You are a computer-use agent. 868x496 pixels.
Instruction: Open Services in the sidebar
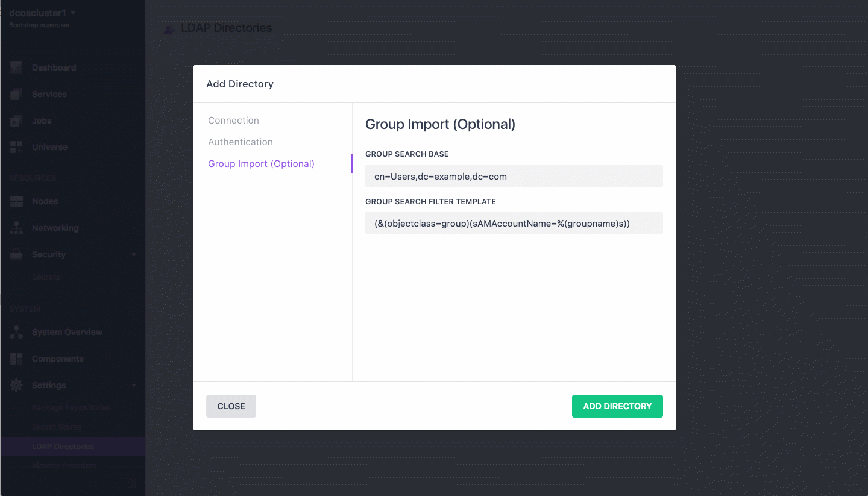(x=49, y=94)
